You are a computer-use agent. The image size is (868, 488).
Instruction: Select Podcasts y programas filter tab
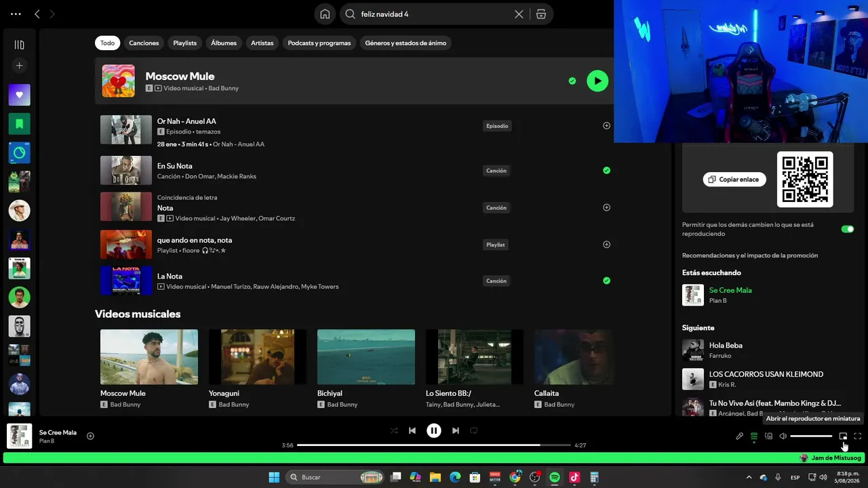point(319,43)
